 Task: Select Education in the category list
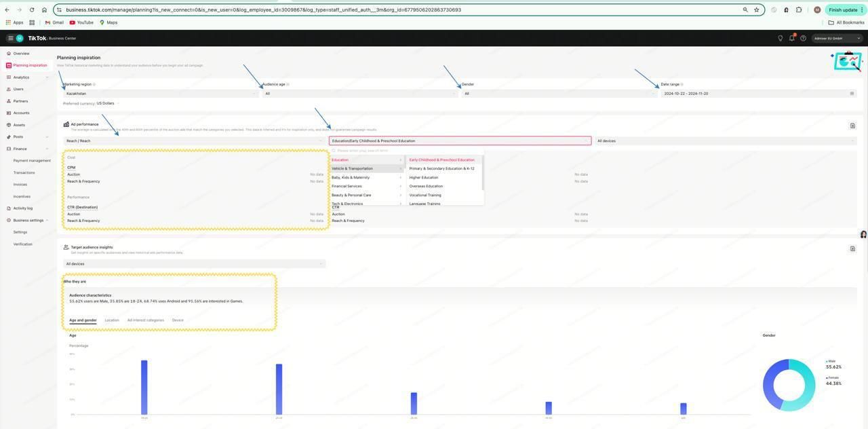[x=367, y=160]
